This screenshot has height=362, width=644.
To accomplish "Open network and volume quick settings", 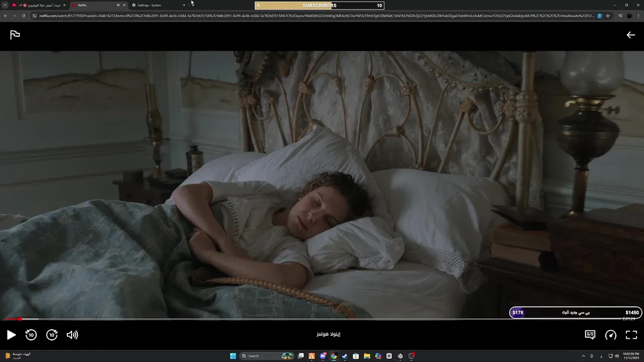I will tap(614, 356).
